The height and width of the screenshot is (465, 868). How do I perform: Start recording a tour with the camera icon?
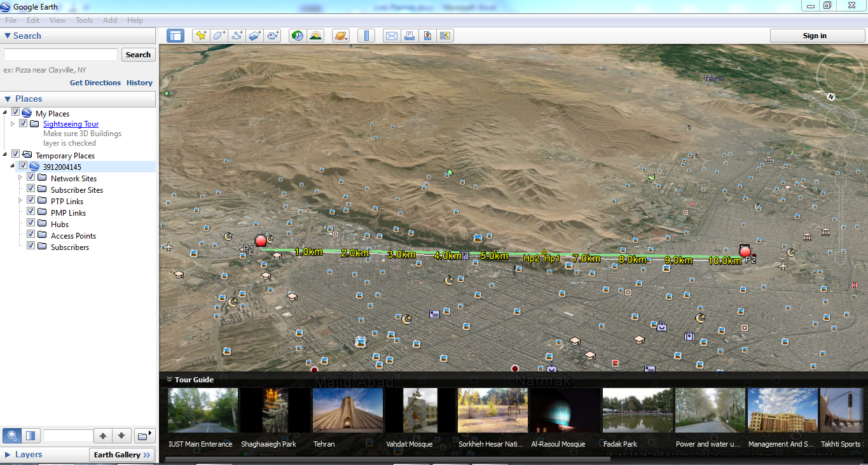coord(273,36)
